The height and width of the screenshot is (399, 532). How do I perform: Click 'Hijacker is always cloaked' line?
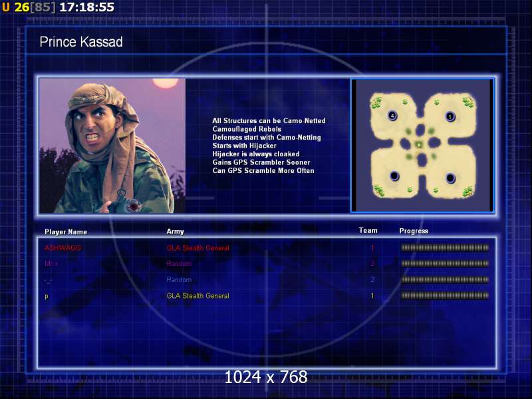pos(256,154)
